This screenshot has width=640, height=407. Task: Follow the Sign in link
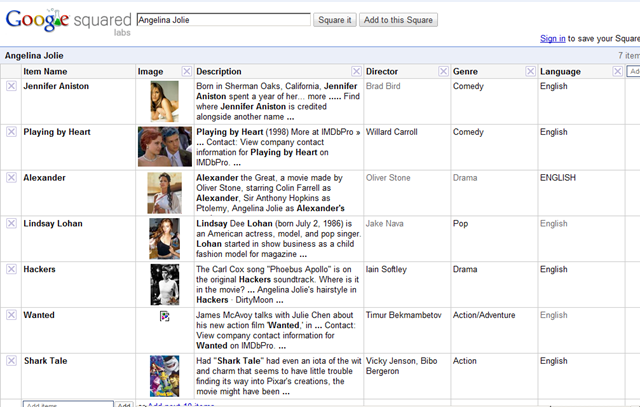(x=553, y=38)
